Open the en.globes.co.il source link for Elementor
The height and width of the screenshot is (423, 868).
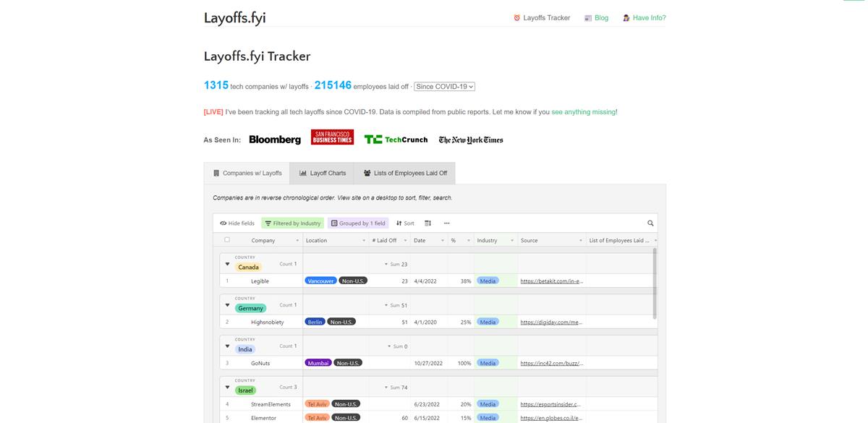(551, 417)
